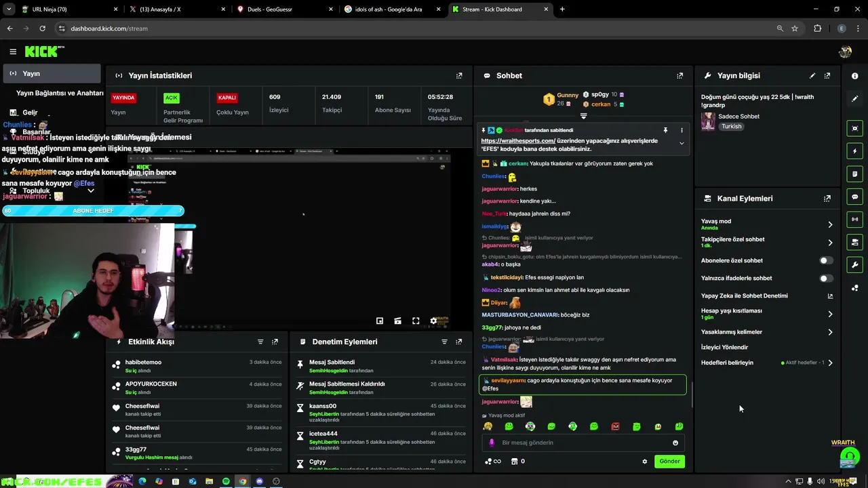868x488 pixels.
Task: Toggle Abonelere özel sohbet switch
Action: [x=825, y=260]
